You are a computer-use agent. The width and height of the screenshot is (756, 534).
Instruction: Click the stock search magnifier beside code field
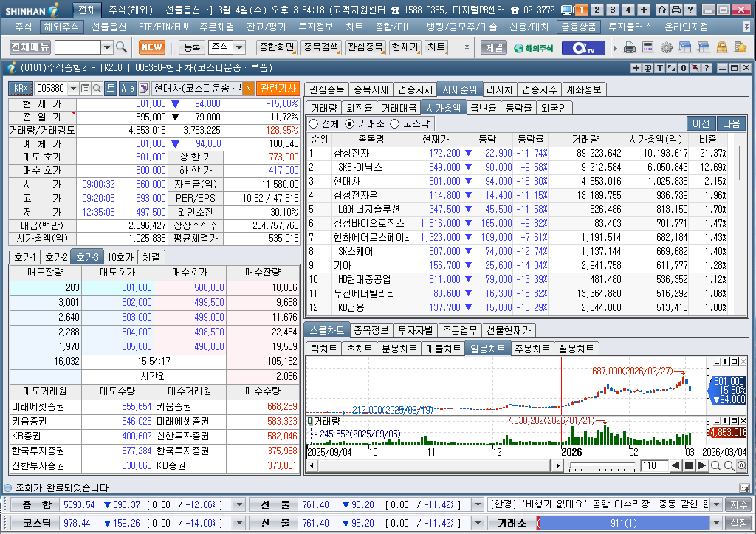click(x=97, y=89)
